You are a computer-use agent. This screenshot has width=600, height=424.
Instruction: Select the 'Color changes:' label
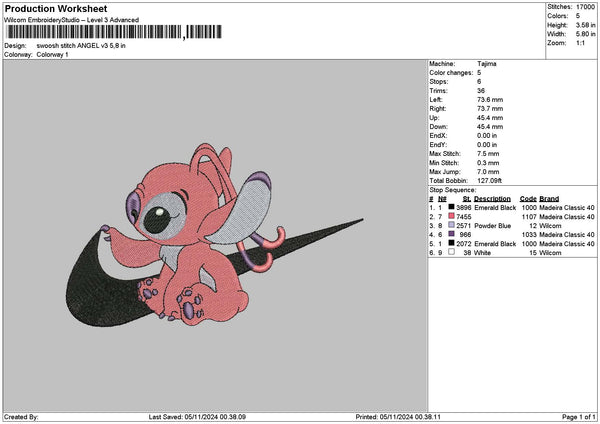coord(451,73)
